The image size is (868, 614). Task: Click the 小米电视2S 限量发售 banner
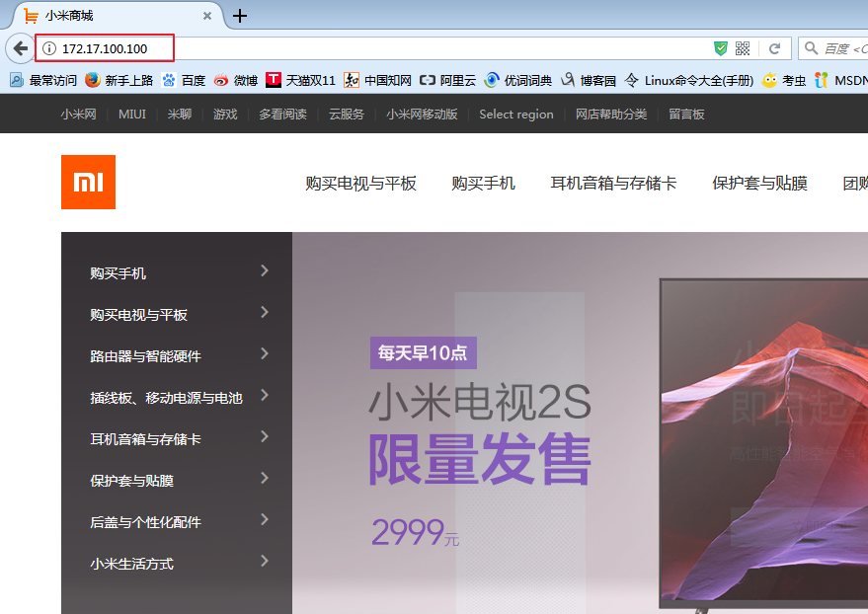click(x=480, y=434)
